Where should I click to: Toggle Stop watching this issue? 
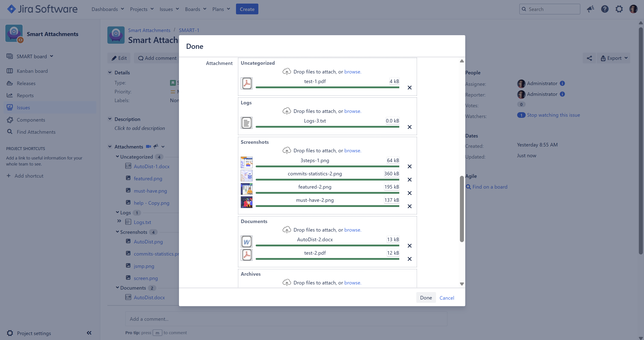point(553,115)
